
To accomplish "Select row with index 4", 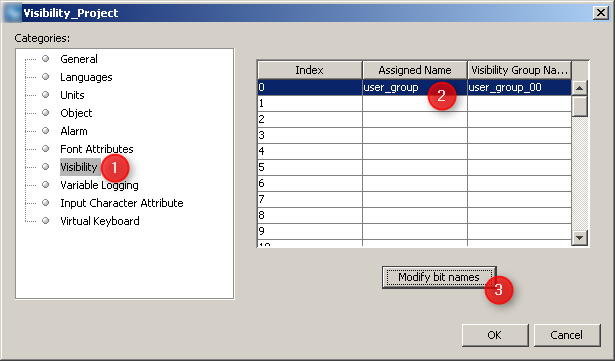I will point(415,151).
